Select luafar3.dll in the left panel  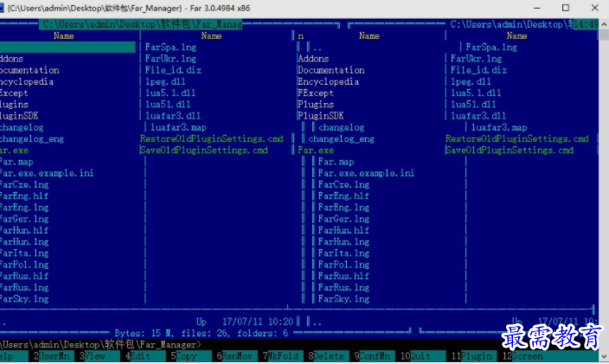[x=173, y=116]
